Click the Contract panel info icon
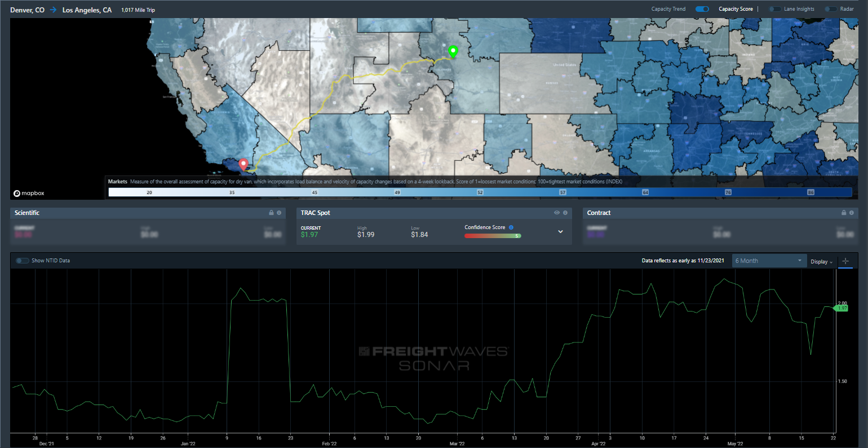The image size is (868, 448). click(852, 213)
